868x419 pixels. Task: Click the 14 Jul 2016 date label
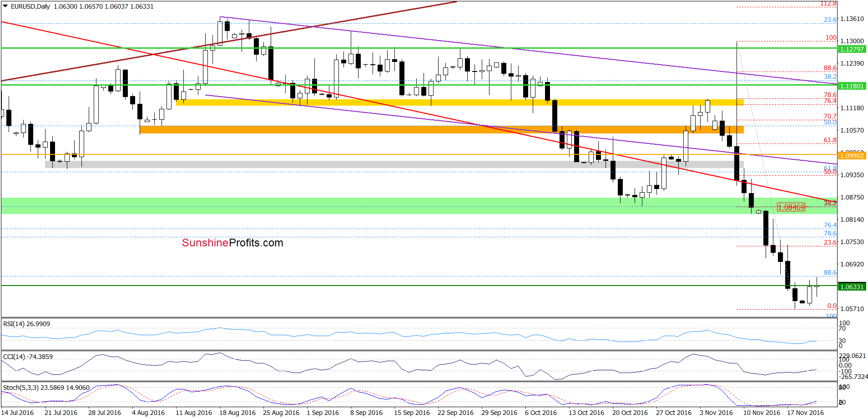18,413
